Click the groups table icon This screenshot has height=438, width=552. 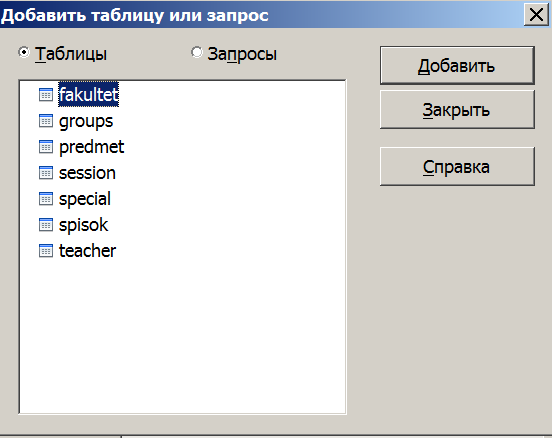pyautogui.click(x=46, y=120)
